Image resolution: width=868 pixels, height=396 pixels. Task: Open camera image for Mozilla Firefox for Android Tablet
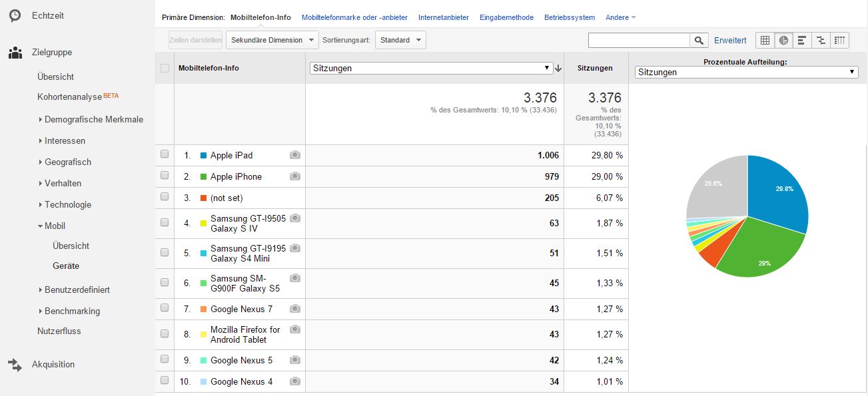295,329
